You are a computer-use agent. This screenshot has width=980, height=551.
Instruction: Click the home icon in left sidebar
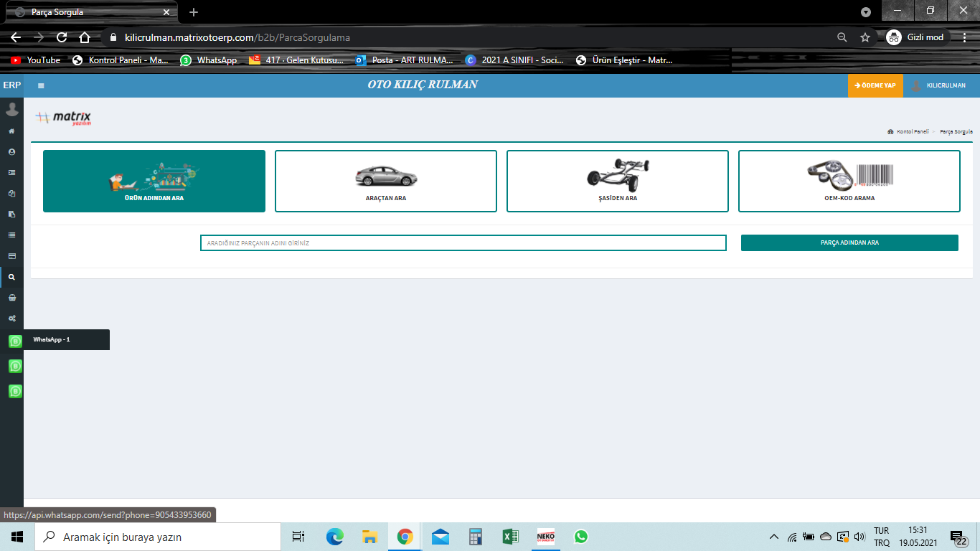tap(11, 131)
